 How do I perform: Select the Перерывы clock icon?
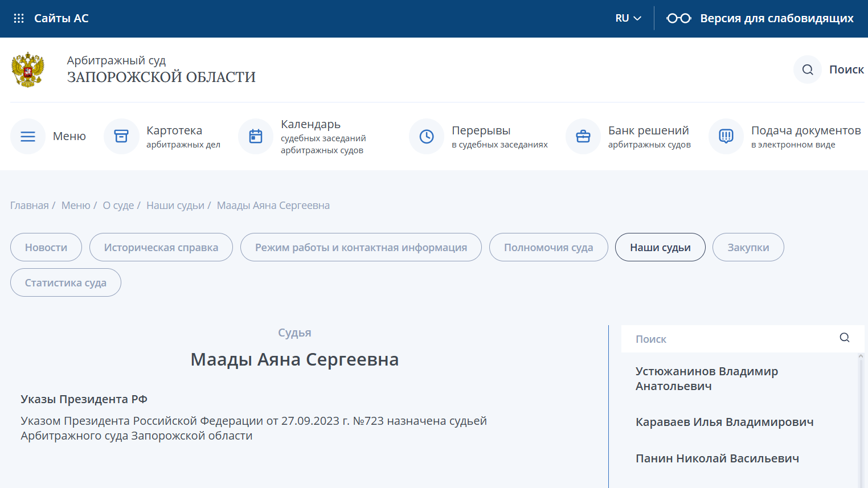[427, 136]
